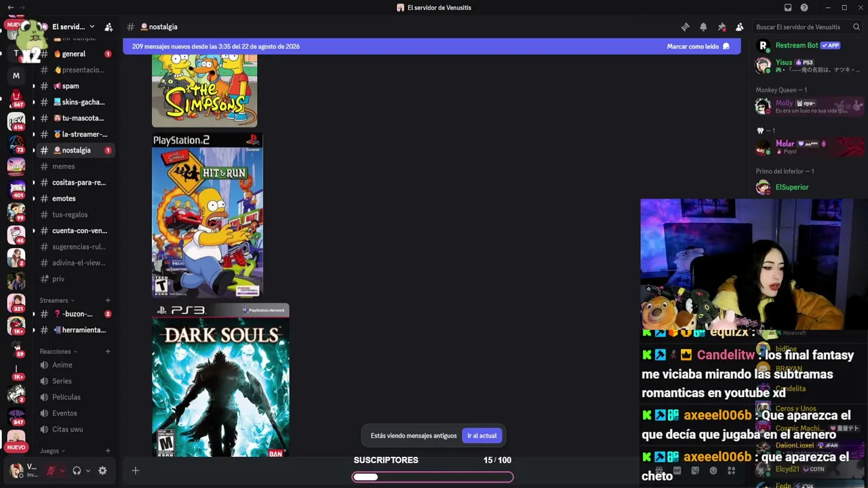Open The Simpsons family image
This screenshot has height=488, width=868.
coord(204,91)
